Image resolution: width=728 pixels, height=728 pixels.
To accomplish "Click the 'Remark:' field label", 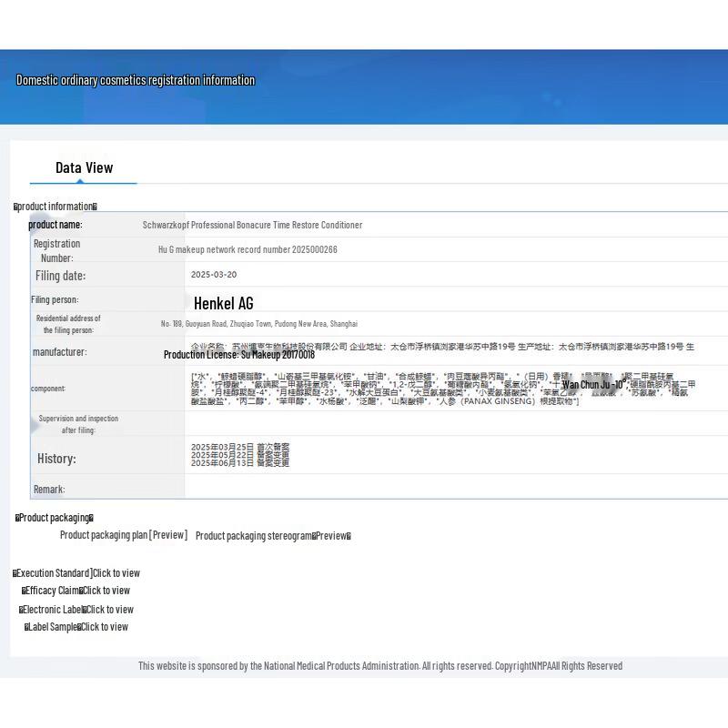I will pos(49,490).
